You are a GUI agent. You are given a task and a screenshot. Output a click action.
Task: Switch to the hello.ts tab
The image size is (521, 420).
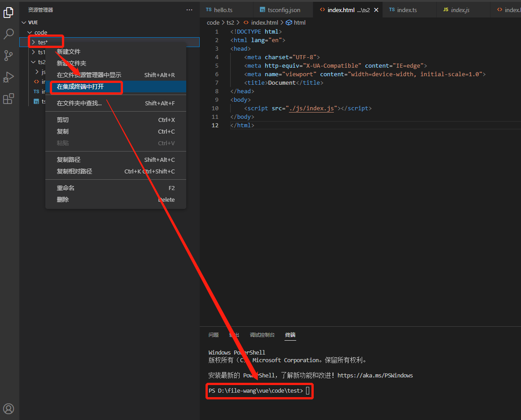coord(223,10)
